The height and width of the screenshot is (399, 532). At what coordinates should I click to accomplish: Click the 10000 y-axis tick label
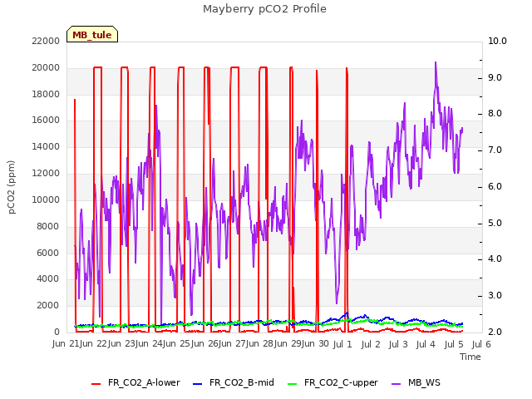[x=46, y=199]
